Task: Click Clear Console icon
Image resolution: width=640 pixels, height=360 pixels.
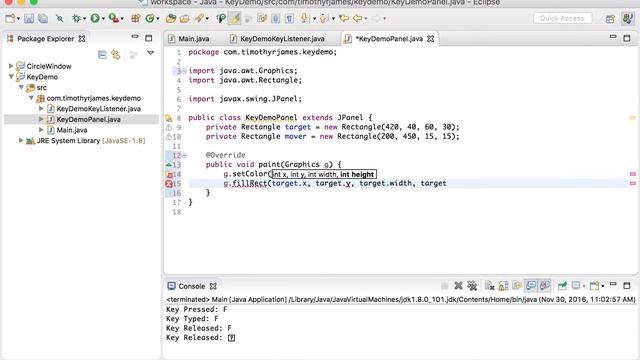Action: click(x=489, y=286)
